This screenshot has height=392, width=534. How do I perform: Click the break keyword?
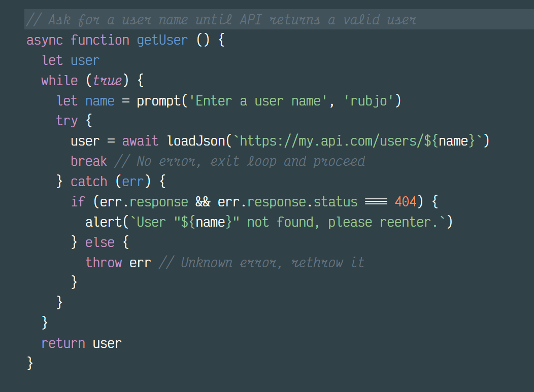89,161
